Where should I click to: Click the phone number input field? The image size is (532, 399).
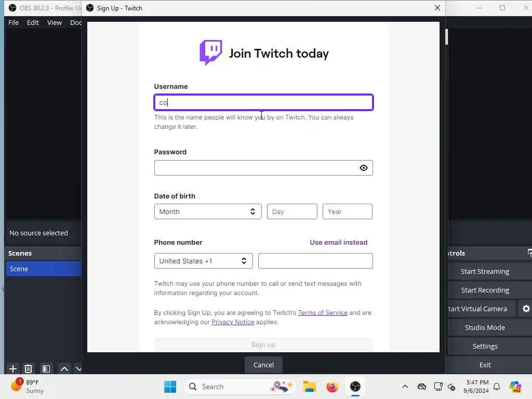coord(315,261)
